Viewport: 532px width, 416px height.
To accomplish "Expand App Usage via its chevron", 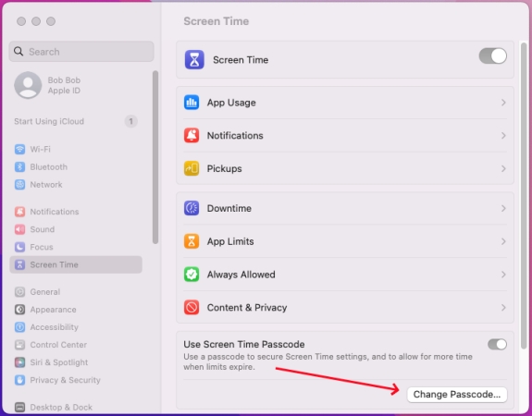I will pos(503,103).
